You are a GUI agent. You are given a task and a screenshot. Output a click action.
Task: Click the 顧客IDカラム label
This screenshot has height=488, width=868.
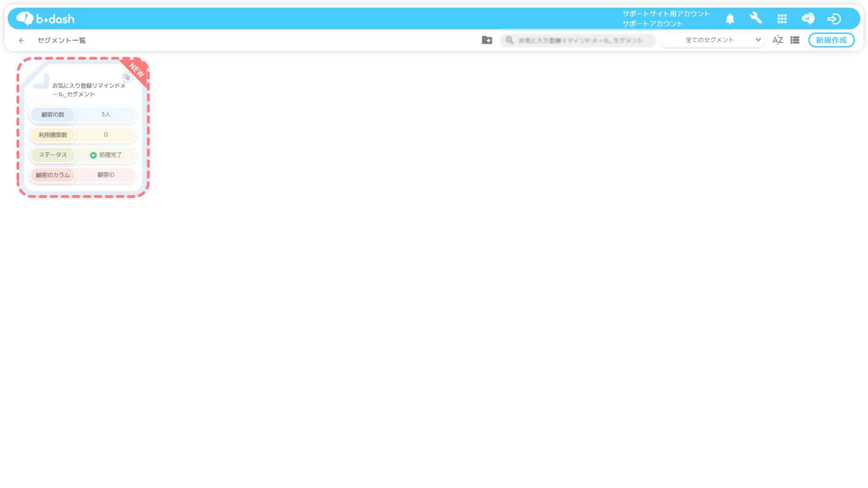tap(53, 175)
